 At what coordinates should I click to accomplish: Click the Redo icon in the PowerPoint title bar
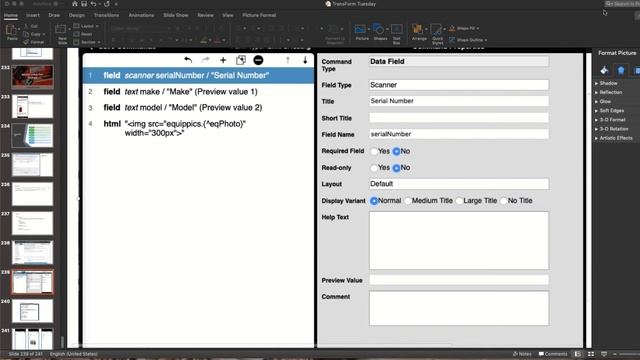pyautogui.click(x=107, y=4)
